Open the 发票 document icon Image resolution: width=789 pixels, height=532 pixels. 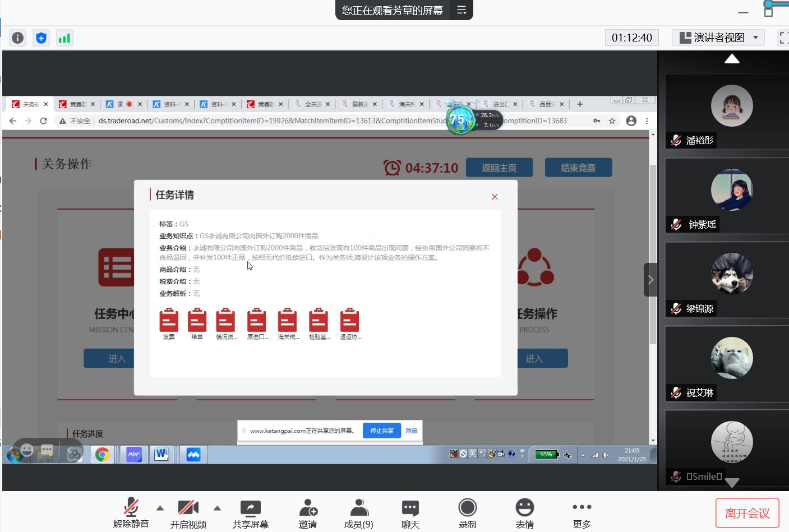[169, 321]
